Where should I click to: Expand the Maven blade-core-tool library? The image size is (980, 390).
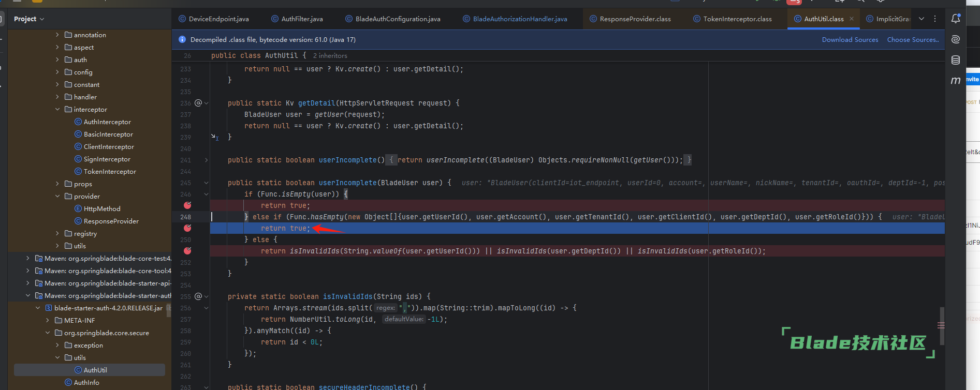(28, 271)
